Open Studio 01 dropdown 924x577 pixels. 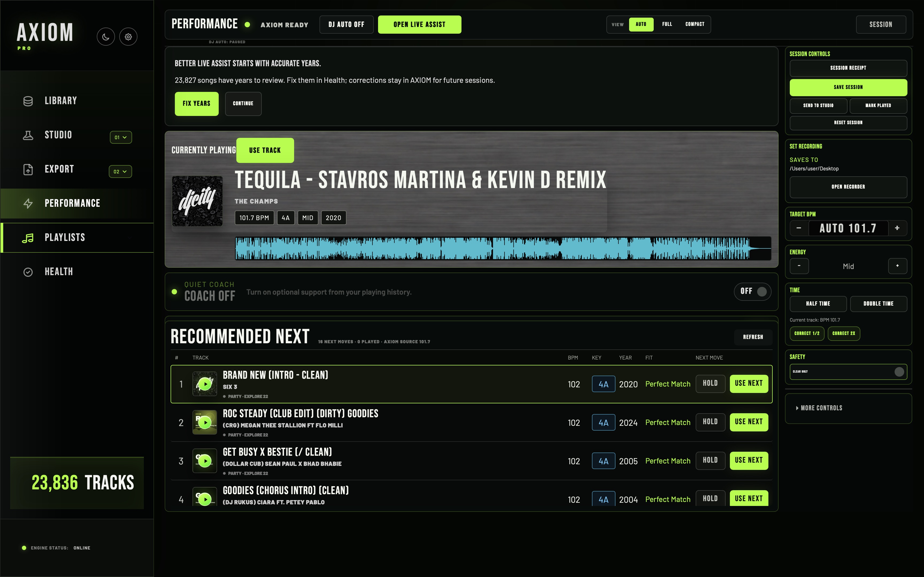point(121,137)
